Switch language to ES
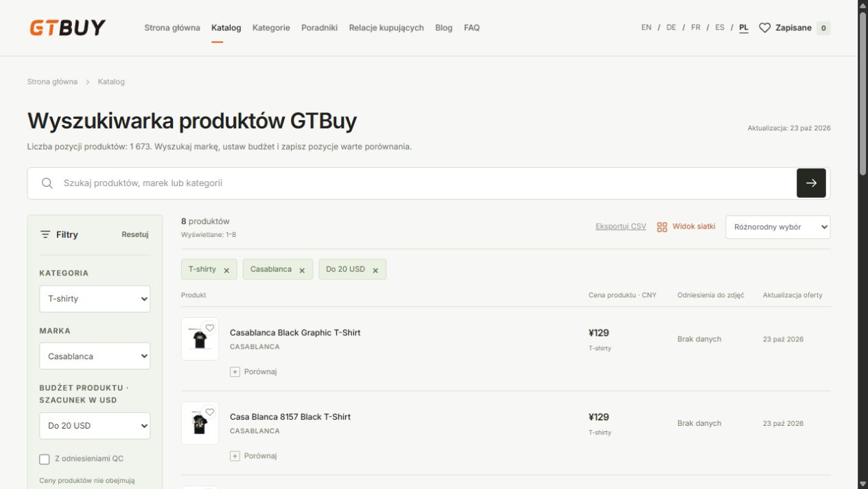 pos(720,28)
